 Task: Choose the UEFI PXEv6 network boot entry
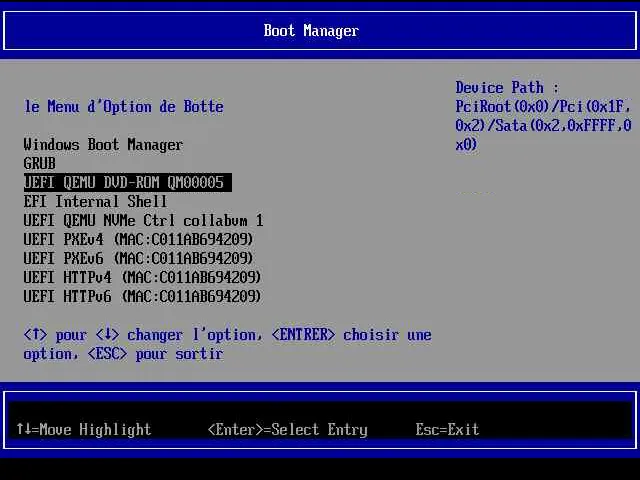click(138, 258)
